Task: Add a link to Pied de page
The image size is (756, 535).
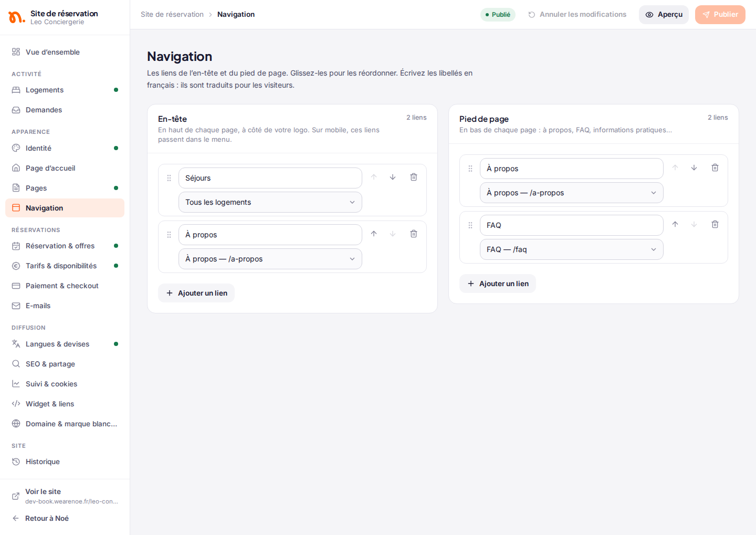Action: coord(498,284)
